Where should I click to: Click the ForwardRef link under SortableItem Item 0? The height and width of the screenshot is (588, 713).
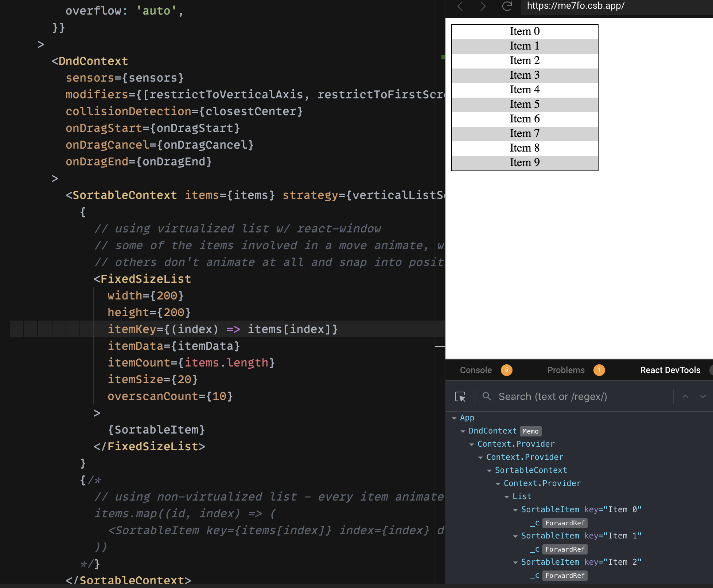[565, 523]
